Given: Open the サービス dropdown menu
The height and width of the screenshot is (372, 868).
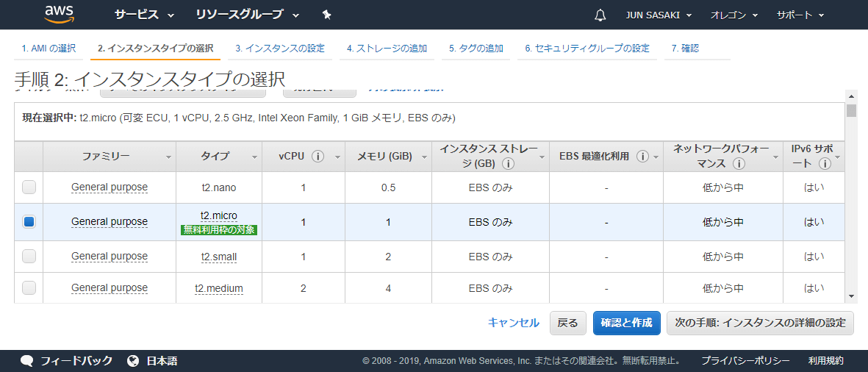Looking at the screenshot, I should [x=144, y=15].
